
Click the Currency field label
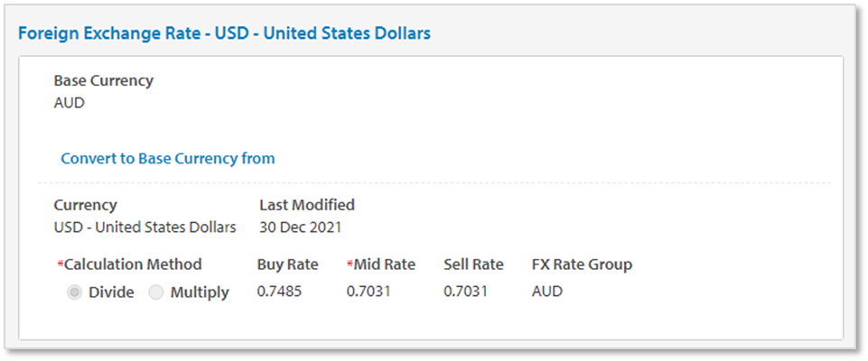85,205
